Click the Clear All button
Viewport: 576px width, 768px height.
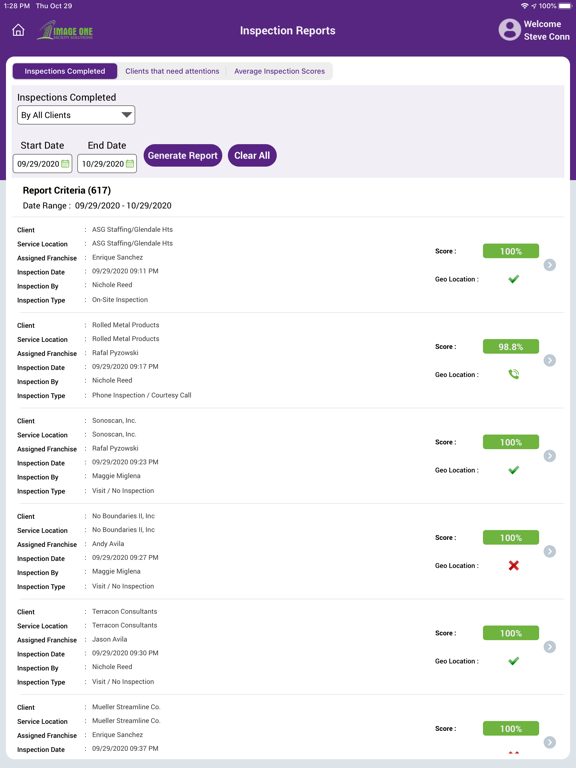tap(252, 156)
